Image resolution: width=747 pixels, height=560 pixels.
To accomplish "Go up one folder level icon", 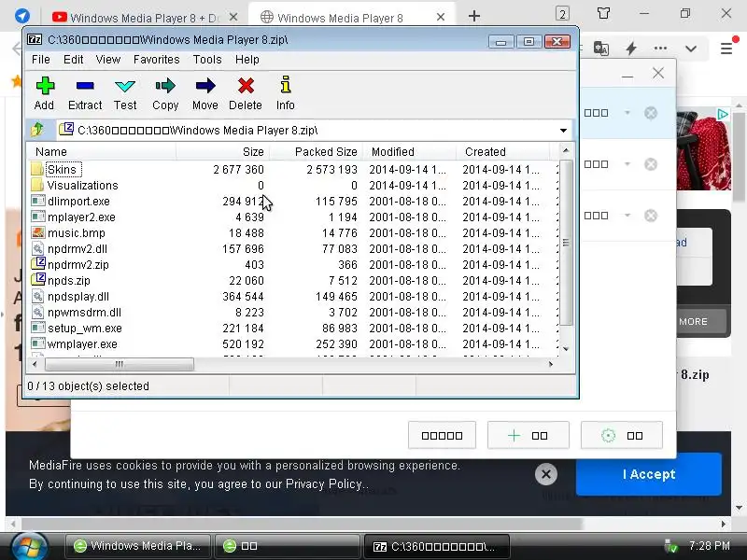I will pyautogui.click(x=37, y=129).
